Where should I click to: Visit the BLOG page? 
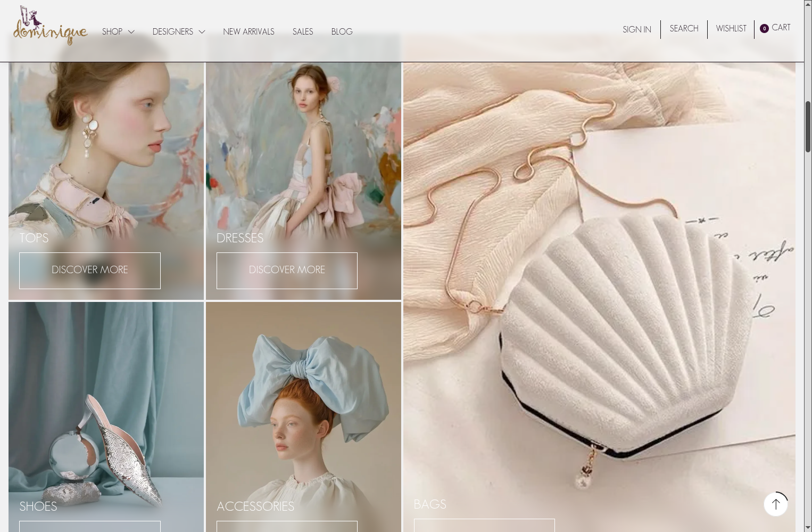(342, 31)
